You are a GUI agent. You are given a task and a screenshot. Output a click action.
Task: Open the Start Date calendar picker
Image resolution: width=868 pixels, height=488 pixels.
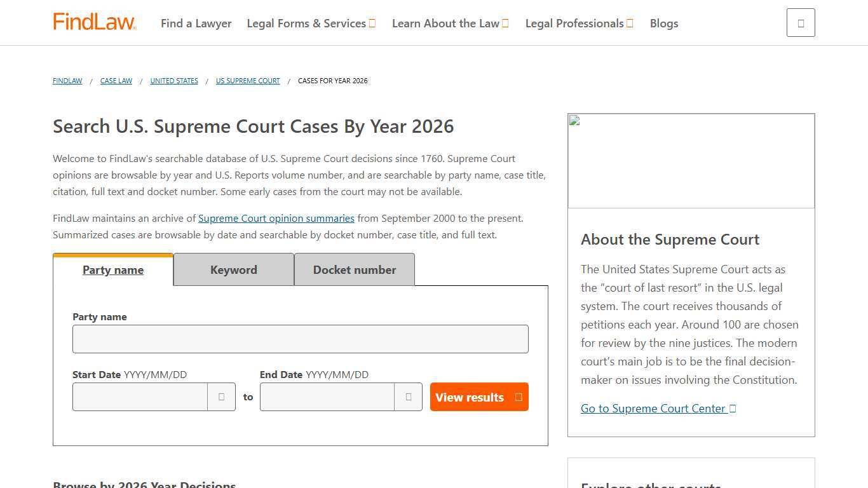221,396
